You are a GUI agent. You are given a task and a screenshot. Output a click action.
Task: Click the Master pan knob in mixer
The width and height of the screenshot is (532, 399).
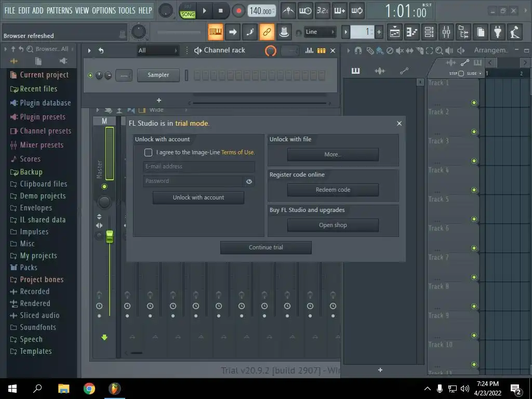coord(104,202)
